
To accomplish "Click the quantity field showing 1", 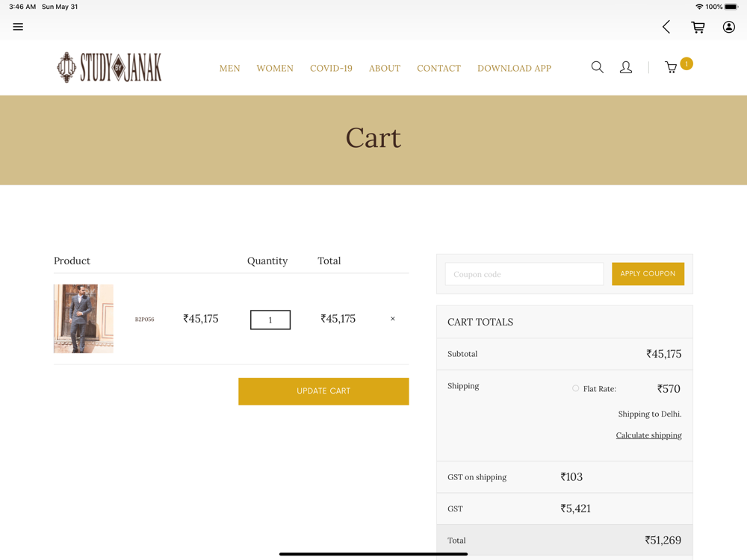I will tap(270, 320).
